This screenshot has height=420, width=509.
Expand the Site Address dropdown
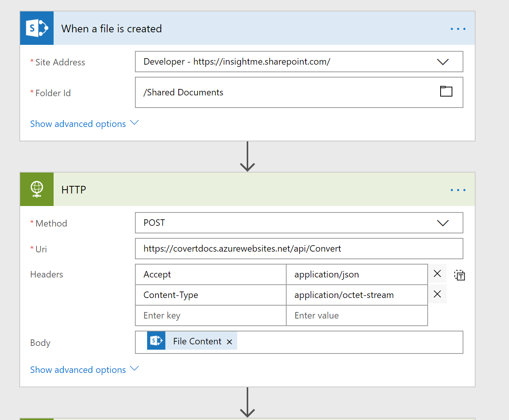coord(443,62)
